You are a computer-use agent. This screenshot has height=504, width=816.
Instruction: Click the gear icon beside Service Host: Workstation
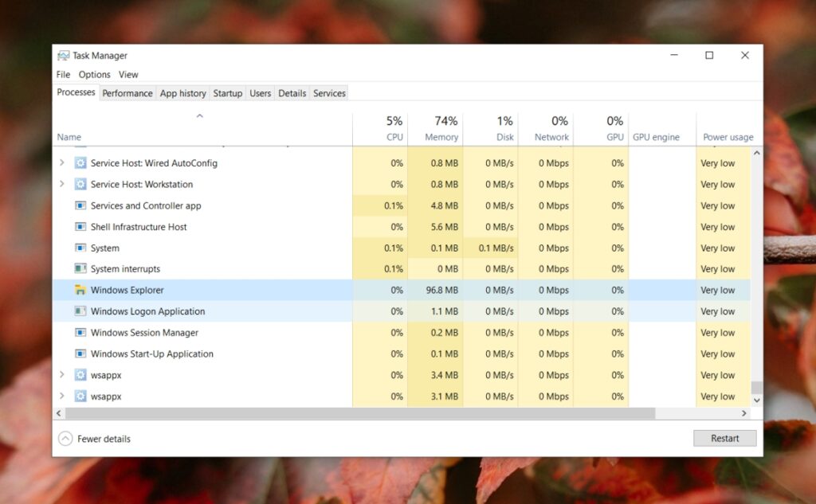pyautogui.click(x=80, y=184)
